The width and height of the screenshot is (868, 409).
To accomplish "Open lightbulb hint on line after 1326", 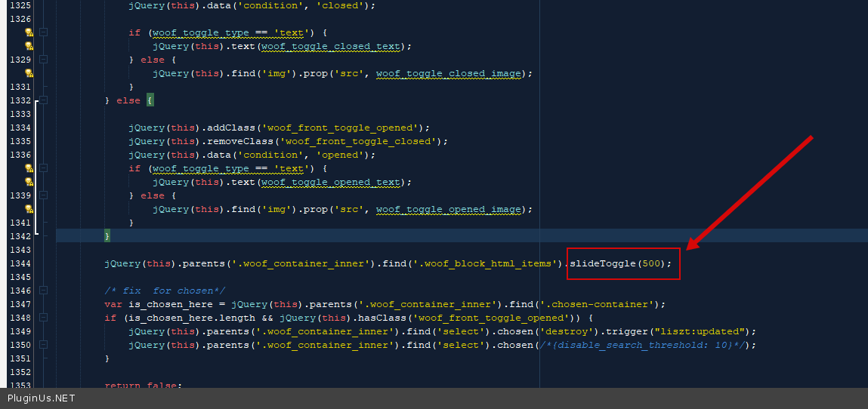I will pos(29,32).
